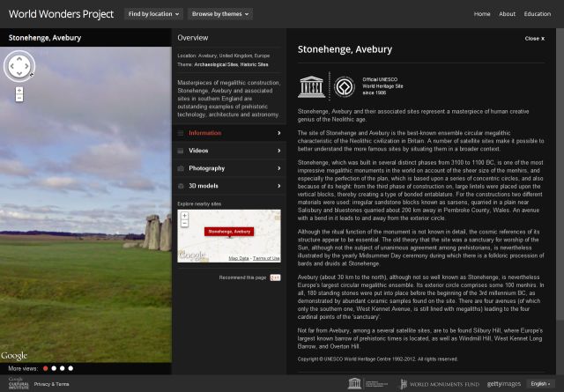Open the Browse by themes dropdown
564x392 pixels.
(220, 14)
